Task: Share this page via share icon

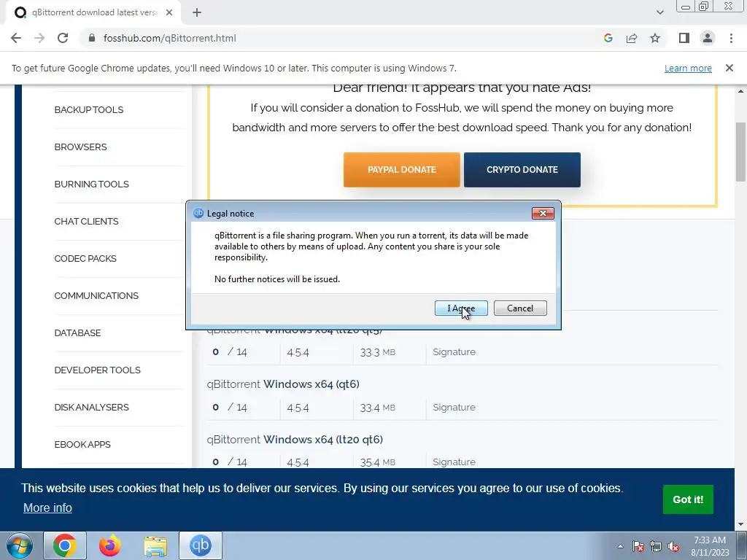Action: click(632, 38)
